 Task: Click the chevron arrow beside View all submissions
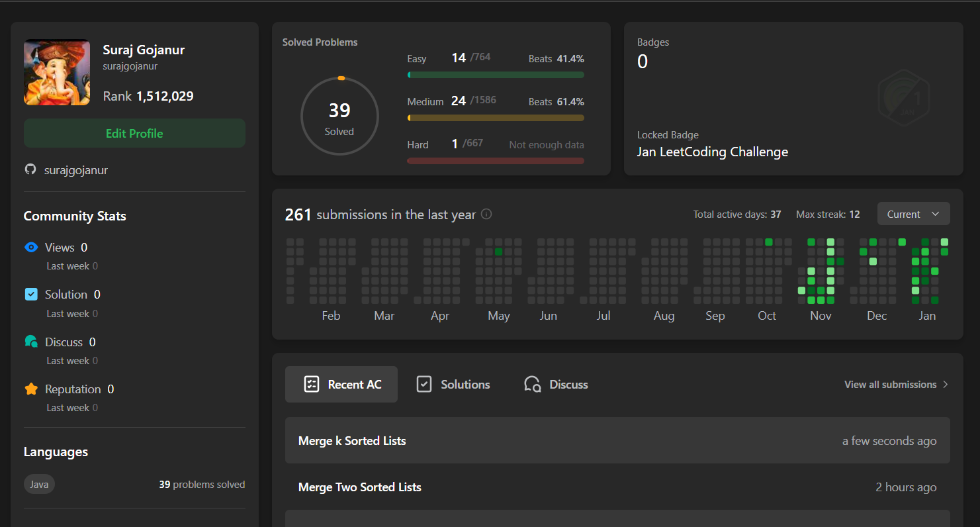(946, 385)
